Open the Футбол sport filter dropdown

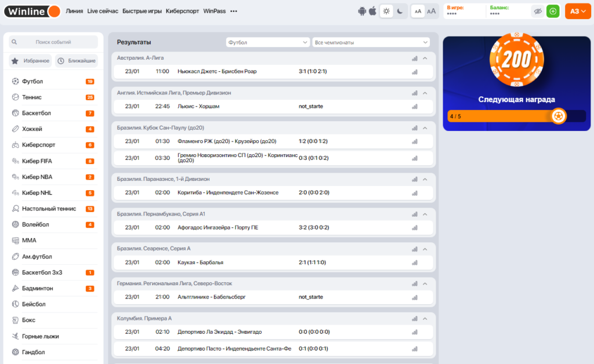(x=267, y=42)
